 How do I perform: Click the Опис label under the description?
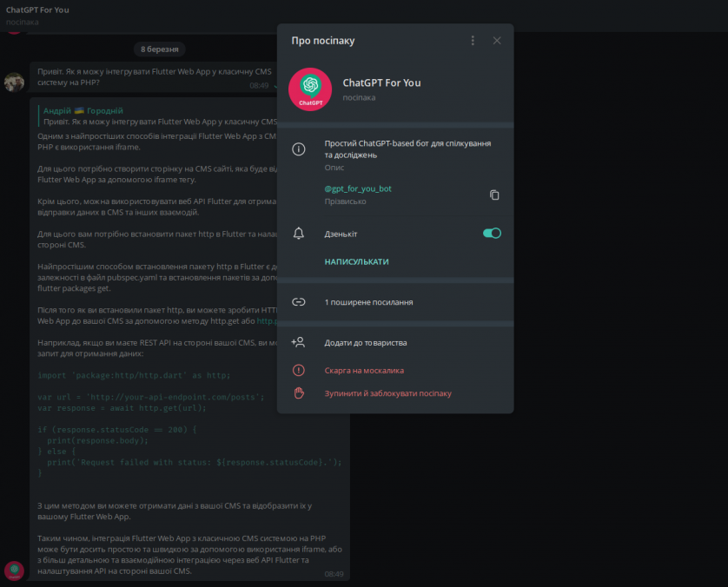(x=334, y=168)
